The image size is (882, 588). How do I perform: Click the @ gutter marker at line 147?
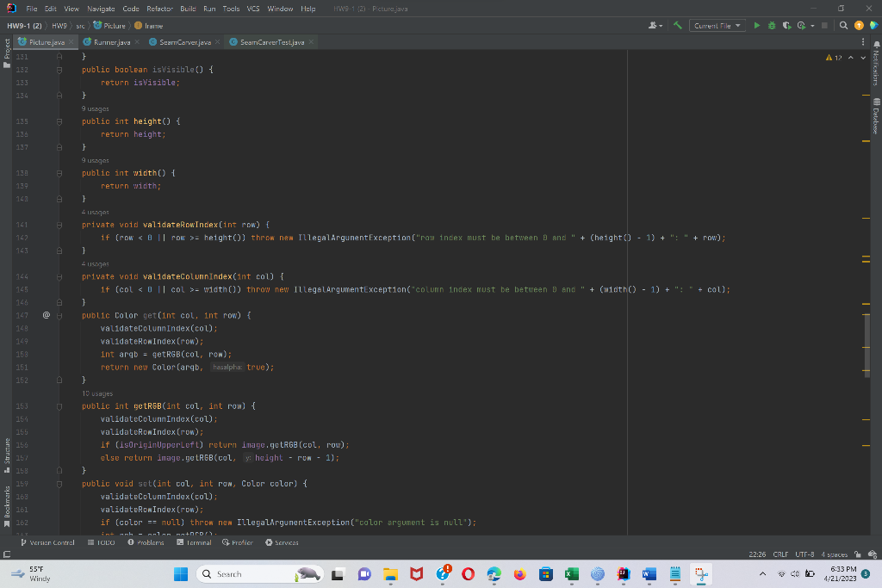(47, 315)
